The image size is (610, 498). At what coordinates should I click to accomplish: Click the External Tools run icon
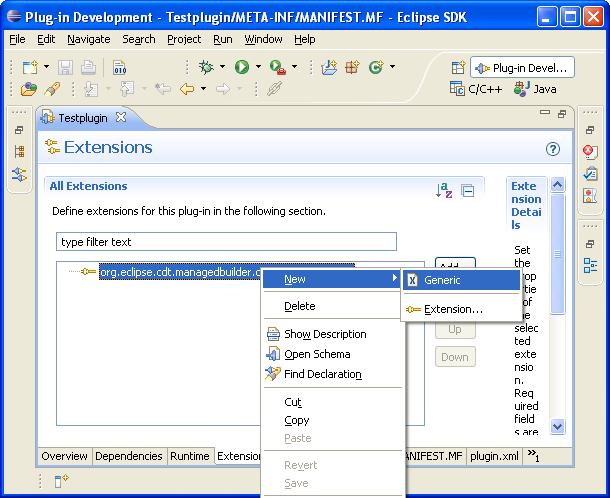click(278, 67)
